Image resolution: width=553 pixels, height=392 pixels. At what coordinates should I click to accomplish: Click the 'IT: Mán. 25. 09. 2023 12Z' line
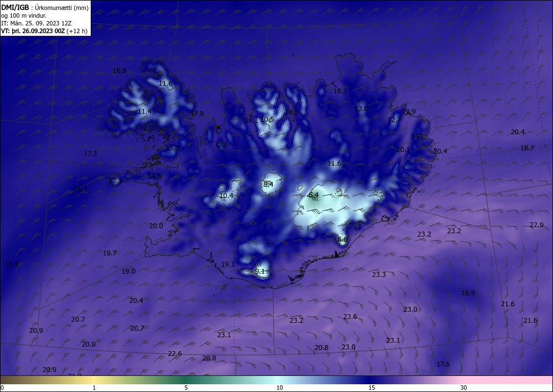(x=36, y=23)
